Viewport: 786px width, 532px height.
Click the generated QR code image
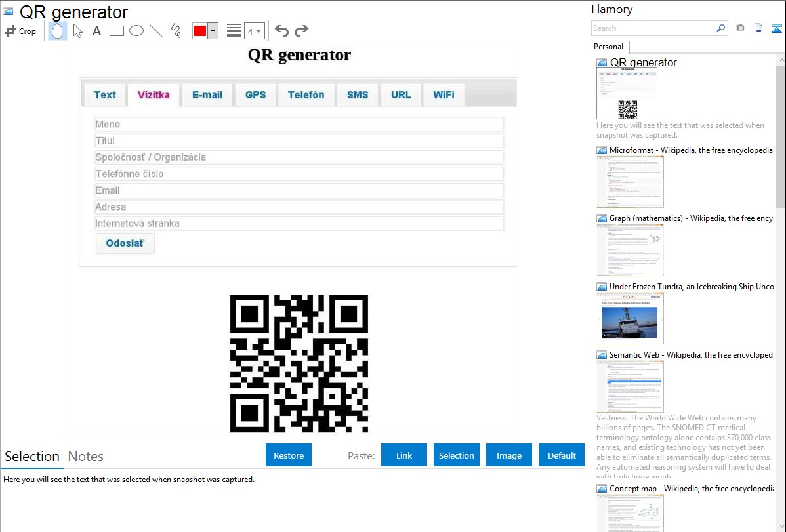299,363
